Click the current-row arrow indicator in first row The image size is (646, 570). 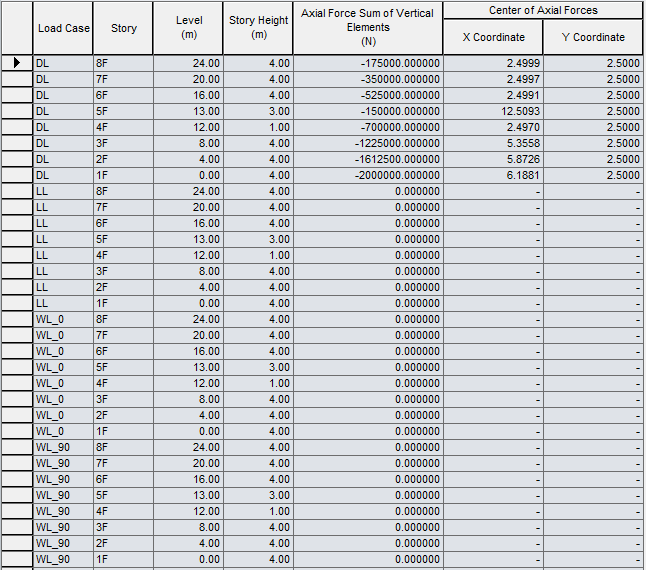coord(16,63)
